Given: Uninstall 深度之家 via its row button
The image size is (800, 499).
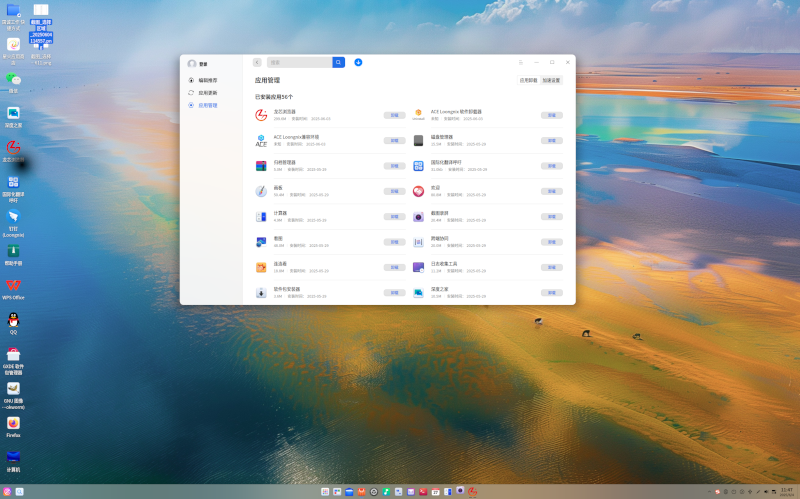Looking at the screenshot, I should pos(552,293).
